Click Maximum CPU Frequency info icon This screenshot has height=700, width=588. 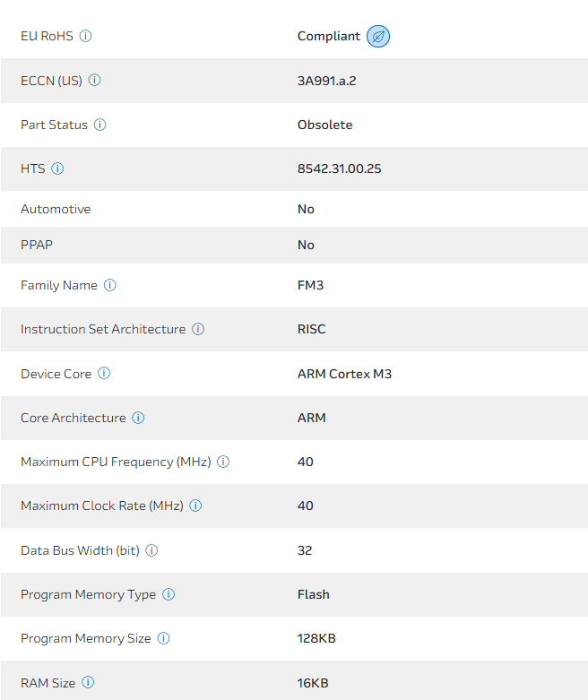[223, 462]
